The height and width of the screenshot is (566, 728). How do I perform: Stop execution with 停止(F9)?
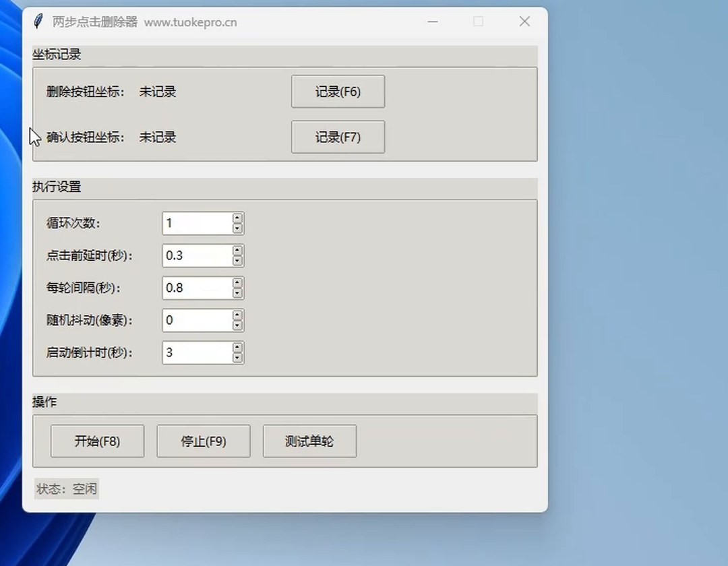(204, 441)
